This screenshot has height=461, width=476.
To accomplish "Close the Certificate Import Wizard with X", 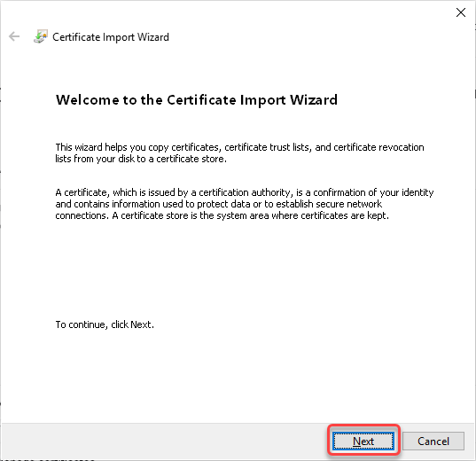I will 461,12.
